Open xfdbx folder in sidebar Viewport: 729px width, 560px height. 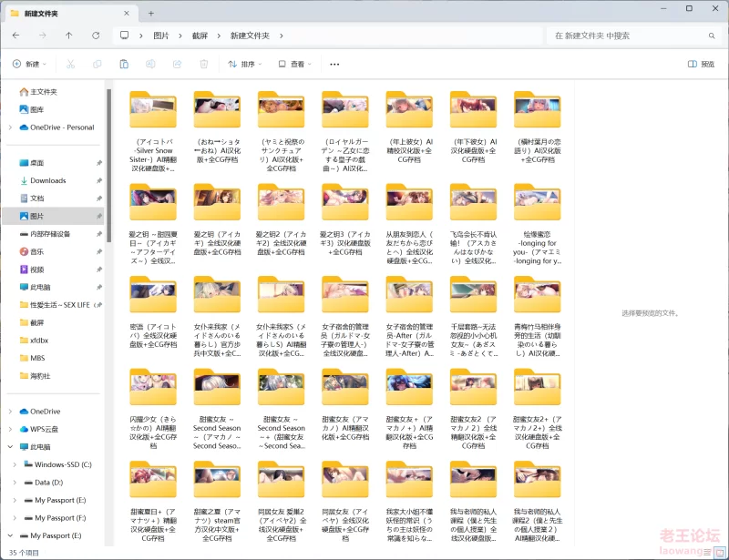tap(34, 341)
